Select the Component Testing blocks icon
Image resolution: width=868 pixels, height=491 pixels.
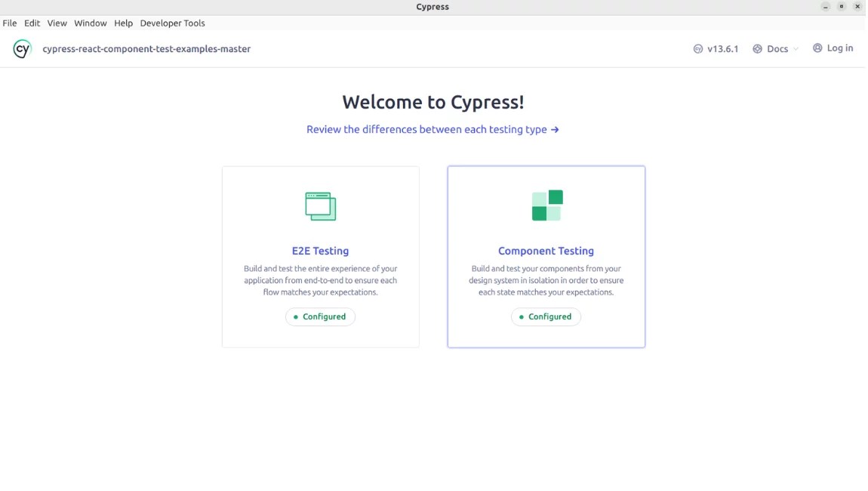[x=546, y=204]
